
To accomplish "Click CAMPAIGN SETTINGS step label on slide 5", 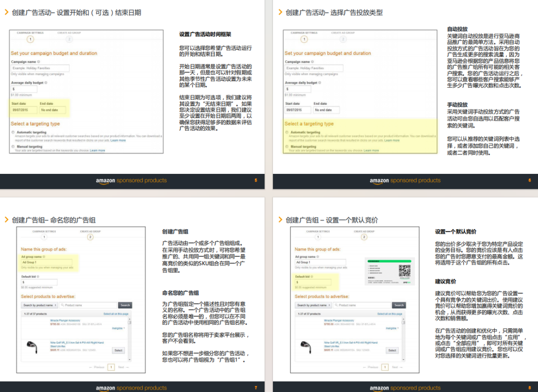I will pyautogui.click(x=30, y=33).
